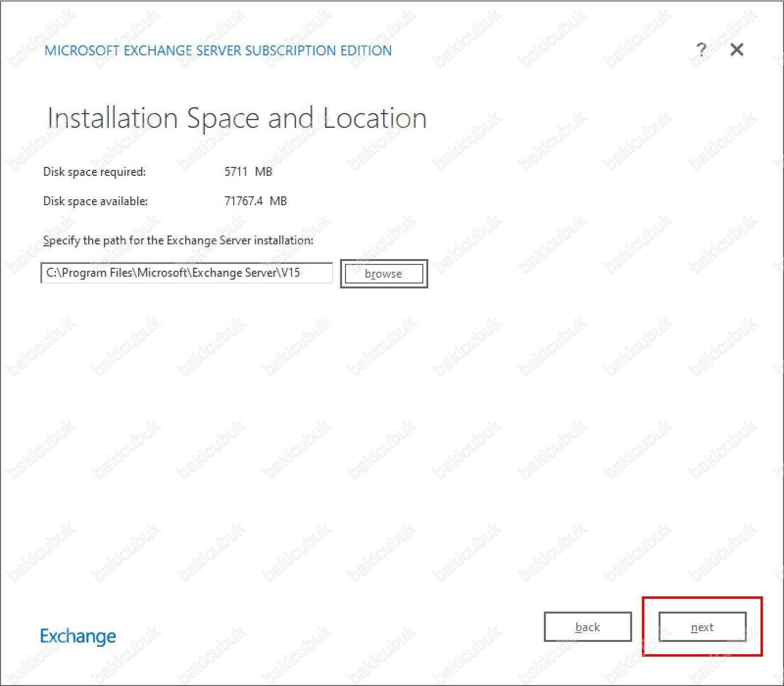Click the Microsoft Exchange Server Subscription Edition title
Screen dimensions: 784x686
click(x=218, y=50)
